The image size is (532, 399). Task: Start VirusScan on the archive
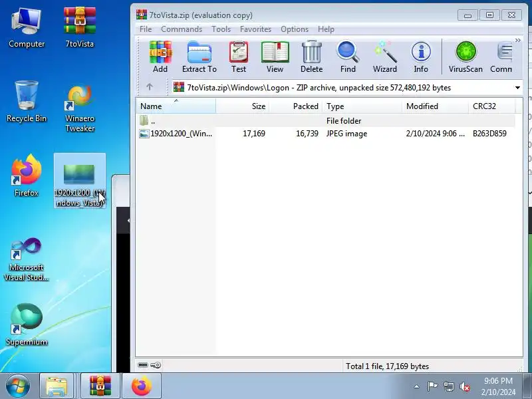tap(465, 57)
